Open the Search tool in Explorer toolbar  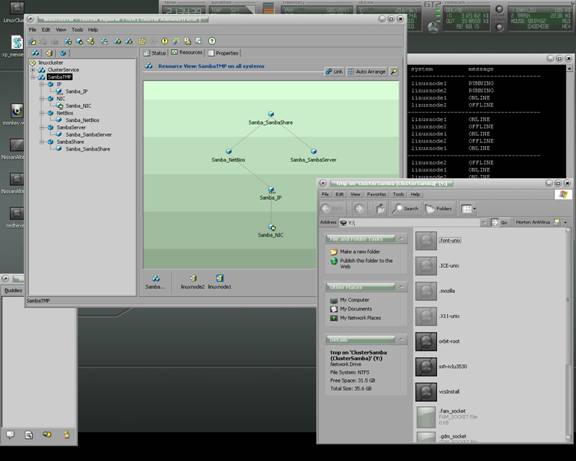(x=405, y=209)
